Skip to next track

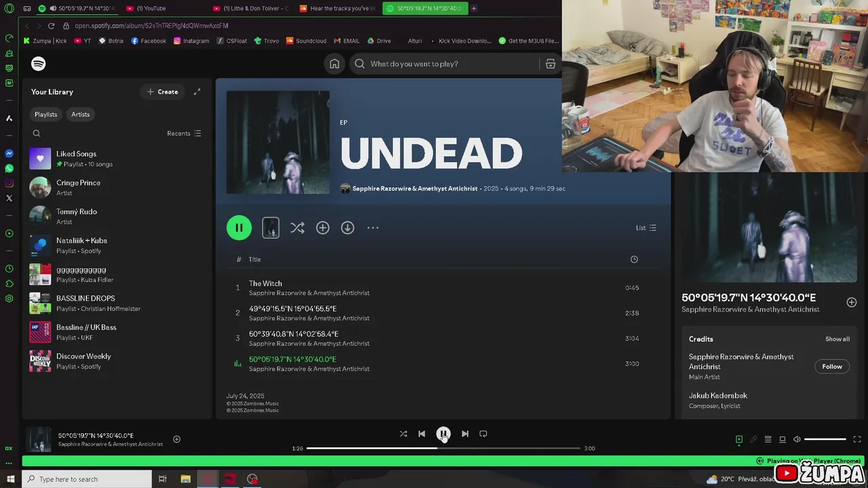465,434
